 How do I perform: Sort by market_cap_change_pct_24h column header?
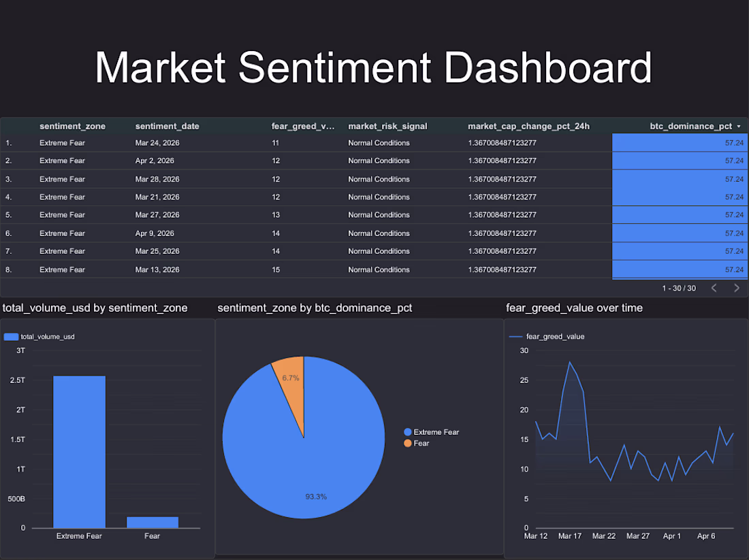[x=529, y=126]
